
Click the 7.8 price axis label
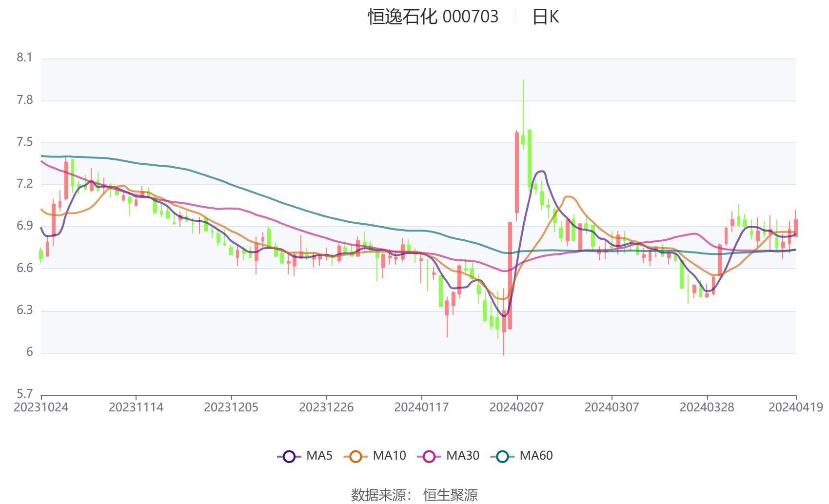coord(24,100)
